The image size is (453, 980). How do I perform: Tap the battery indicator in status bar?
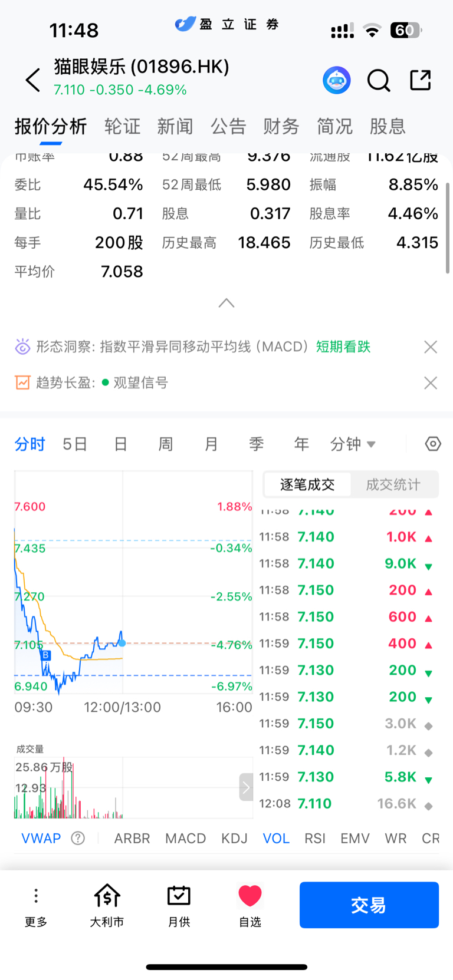(406, 30)
